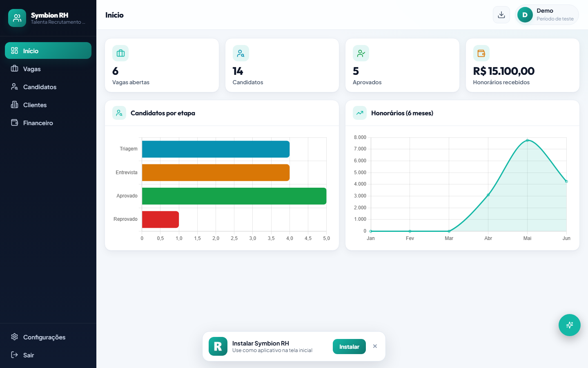Open the Vagas section
The height and width of the screenshot is (368, 588).
pyautogui.click(x=48, y=69)
